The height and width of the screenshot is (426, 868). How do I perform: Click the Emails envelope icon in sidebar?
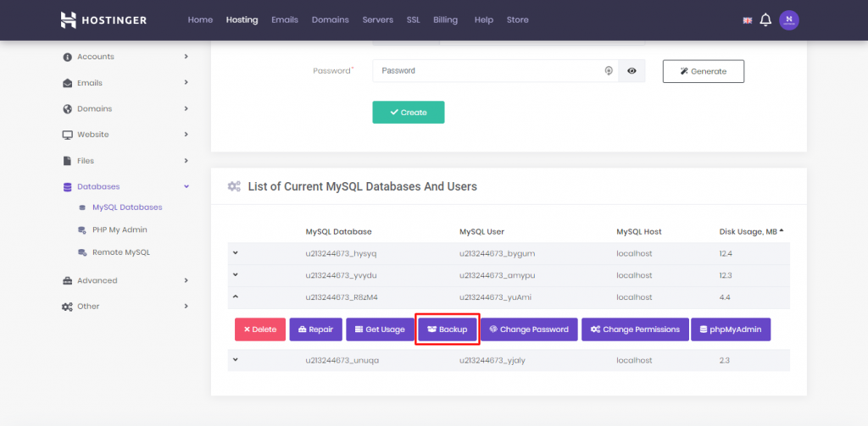(68, 83)
